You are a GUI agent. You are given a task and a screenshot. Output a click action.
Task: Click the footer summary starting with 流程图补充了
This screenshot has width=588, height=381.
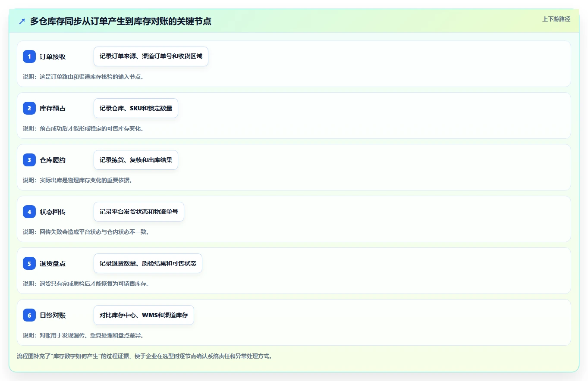145,356
